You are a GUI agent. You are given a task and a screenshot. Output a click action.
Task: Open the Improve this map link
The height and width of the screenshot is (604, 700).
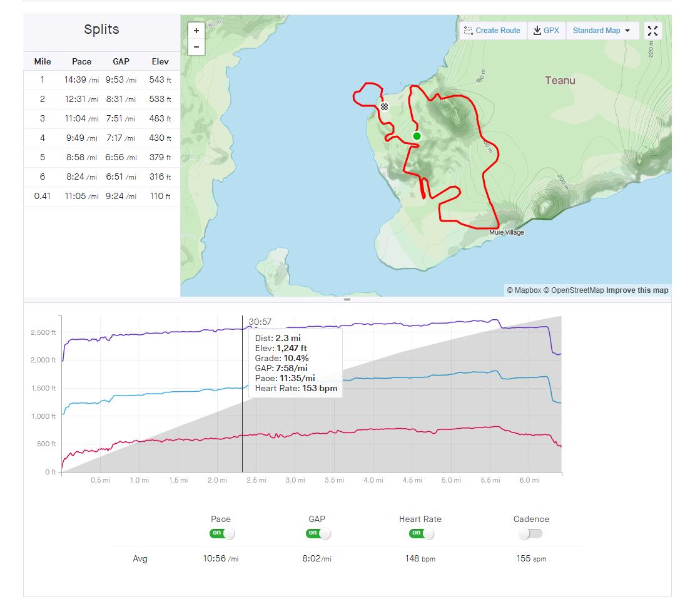pyautogui.click(x=637, y=290)
